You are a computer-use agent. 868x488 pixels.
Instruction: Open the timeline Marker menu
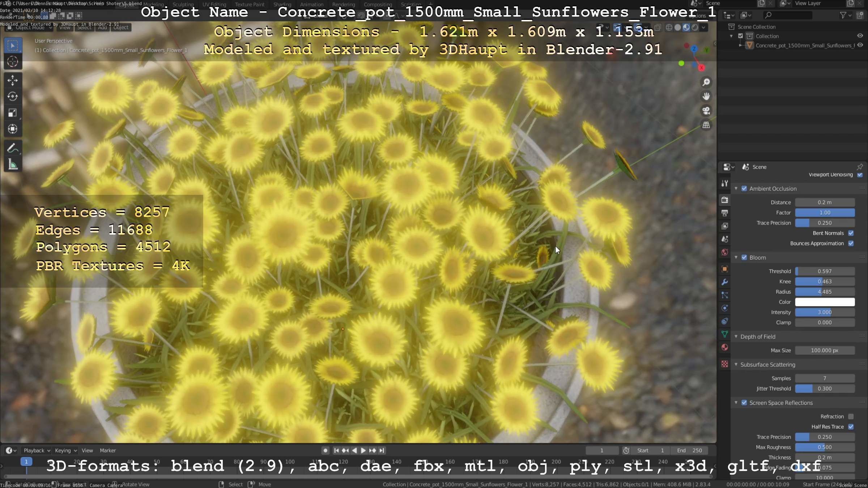108,450
